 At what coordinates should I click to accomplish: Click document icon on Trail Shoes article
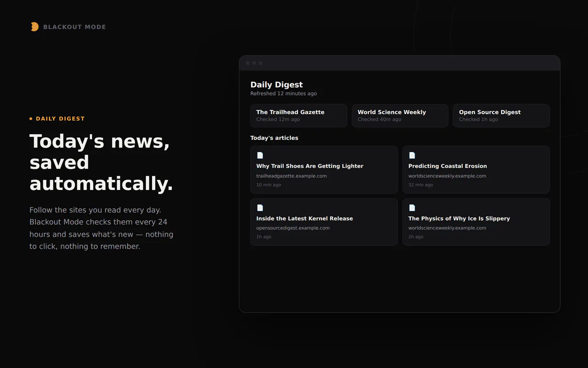260,155
